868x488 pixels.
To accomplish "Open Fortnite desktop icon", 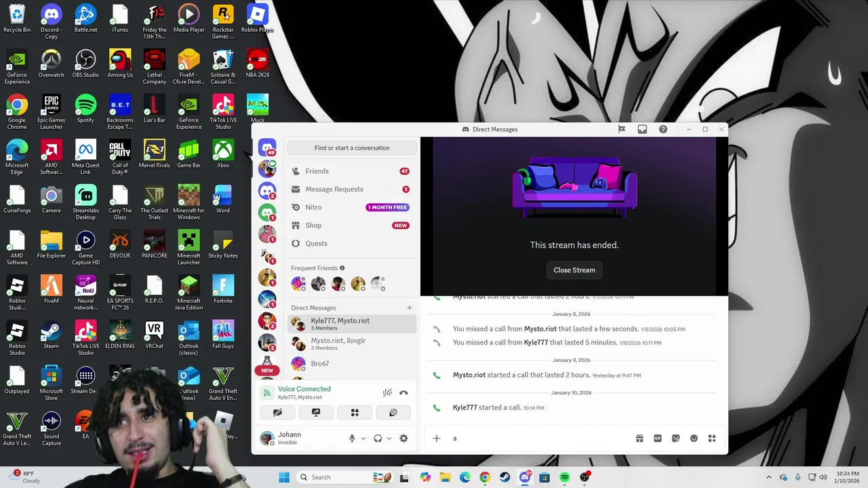I will [x=223, y=290].
